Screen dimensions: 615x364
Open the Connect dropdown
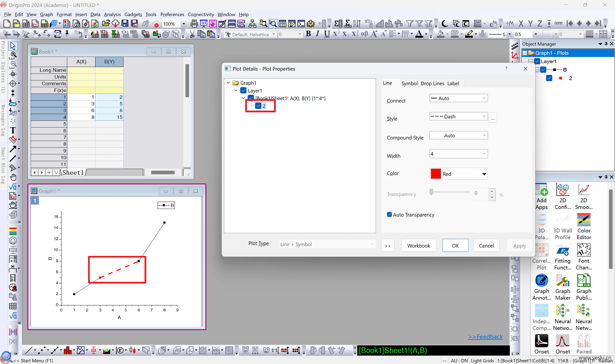coord(458,98)
